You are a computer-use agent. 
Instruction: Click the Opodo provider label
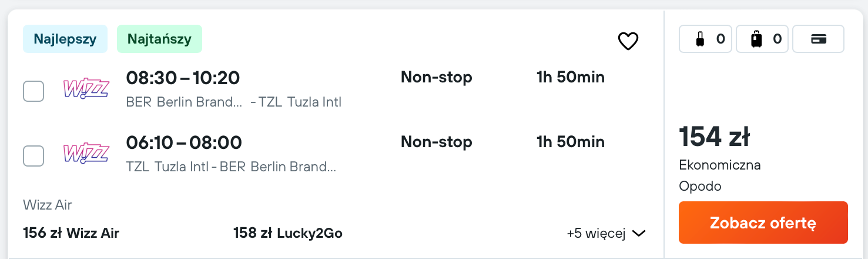(x=700, y=186)
